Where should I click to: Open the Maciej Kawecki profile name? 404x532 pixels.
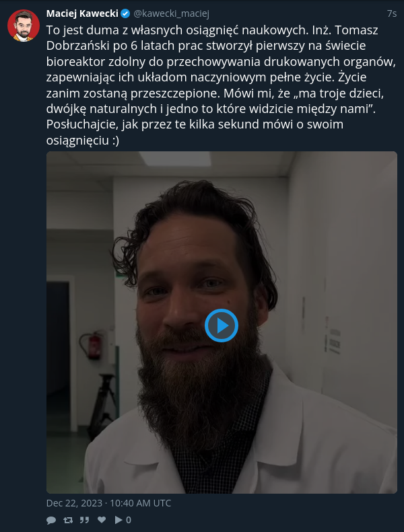(x=82, y=13)
